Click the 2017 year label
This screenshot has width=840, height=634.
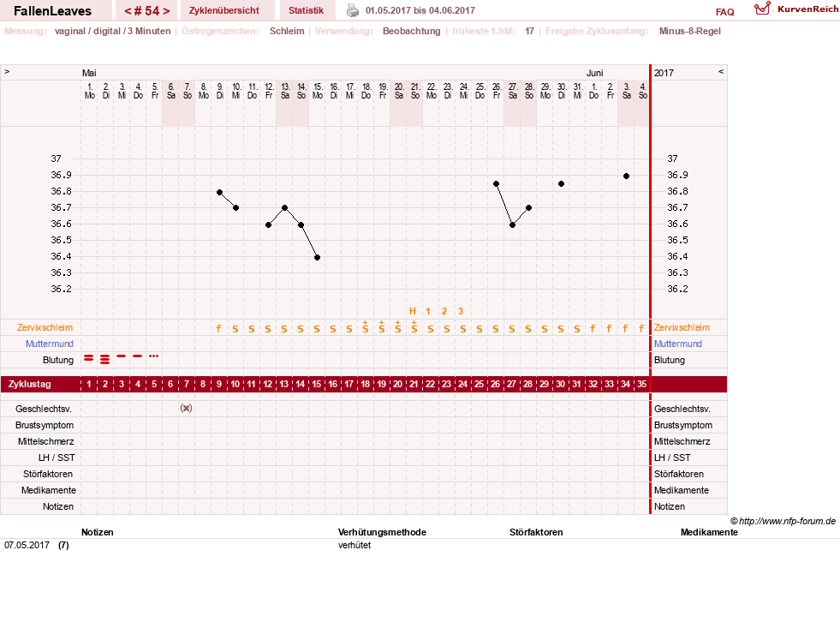[x=664, y=73]
